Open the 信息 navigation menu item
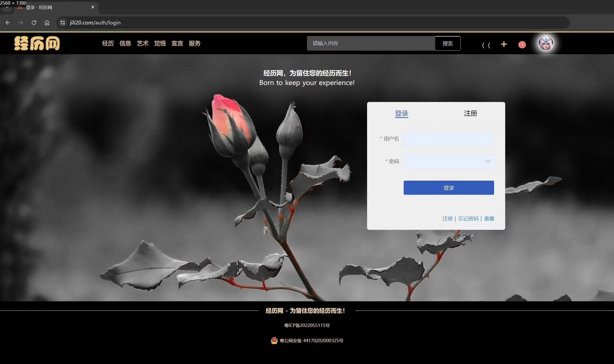Viewport: 614px width, 364px height. [x=125, y=43]
